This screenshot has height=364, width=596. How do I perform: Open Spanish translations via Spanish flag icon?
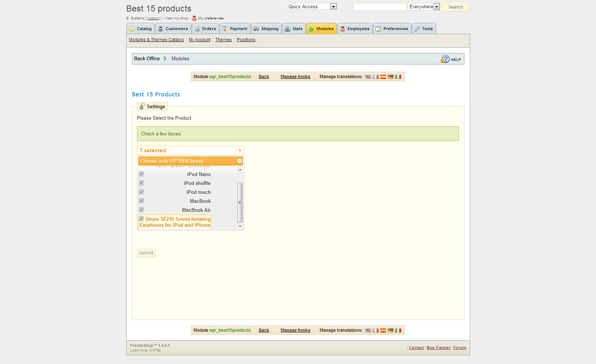[383, 77]
